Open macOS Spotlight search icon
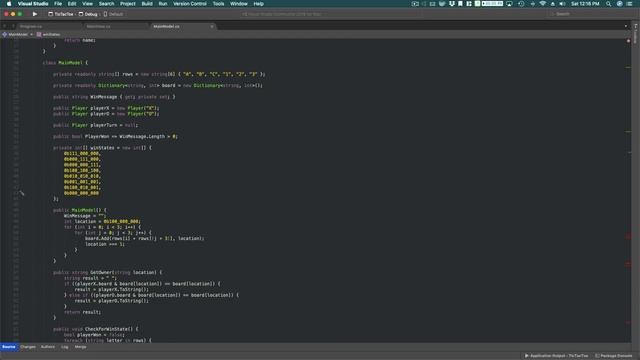Image resolution: width=640 pixels, height=360 pixels. pos(609,4)
